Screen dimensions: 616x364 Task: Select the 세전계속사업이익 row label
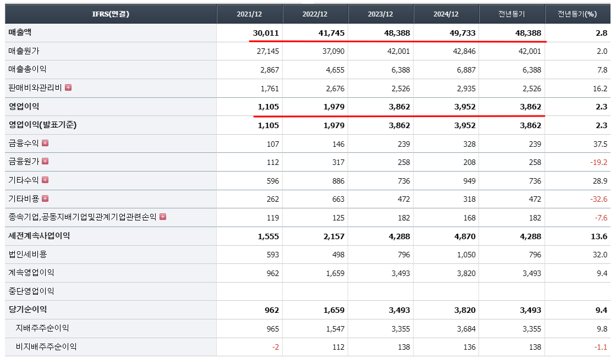click(39, 235)
